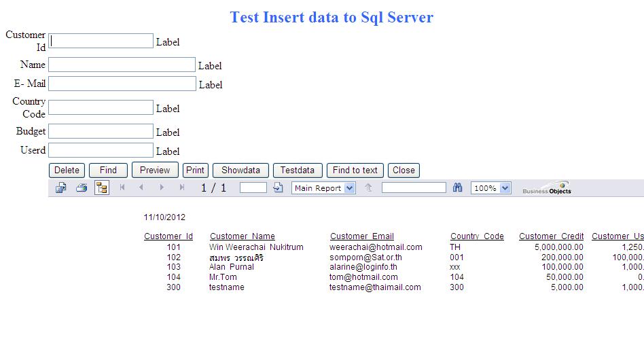The height and width of the screenshot is (339, 644).
Task: Click customer id 101 cell
Action: click(173, 247)
